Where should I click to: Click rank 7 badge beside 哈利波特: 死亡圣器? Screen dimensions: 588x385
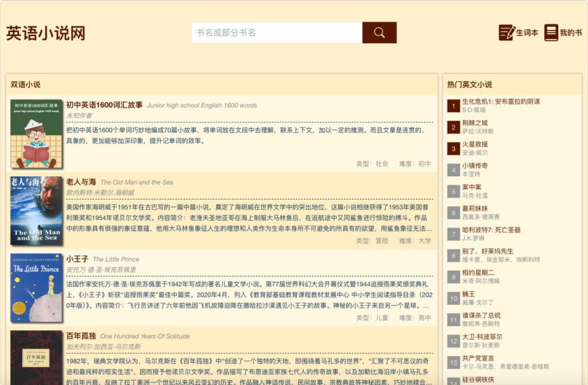[453, 234]
